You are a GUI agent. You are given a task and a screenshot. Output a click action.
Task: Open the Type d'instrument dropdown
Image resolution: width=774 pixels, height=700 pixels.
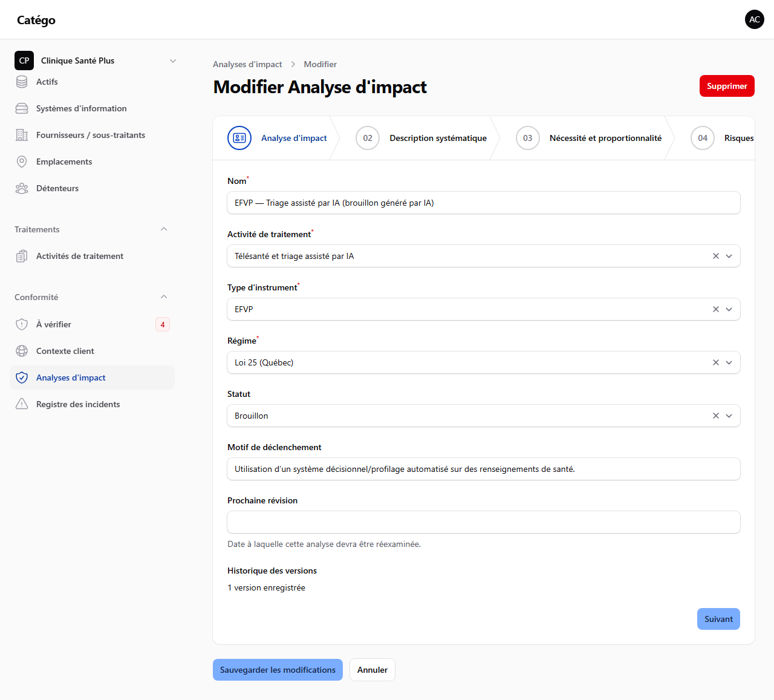point(729,309)
